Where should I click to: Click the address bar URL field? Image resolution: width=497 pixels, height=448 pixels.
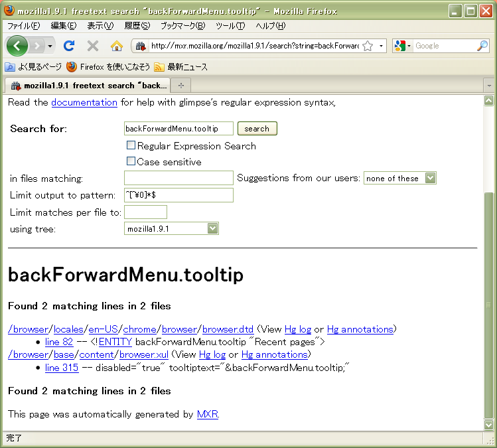tap(255, 46)
